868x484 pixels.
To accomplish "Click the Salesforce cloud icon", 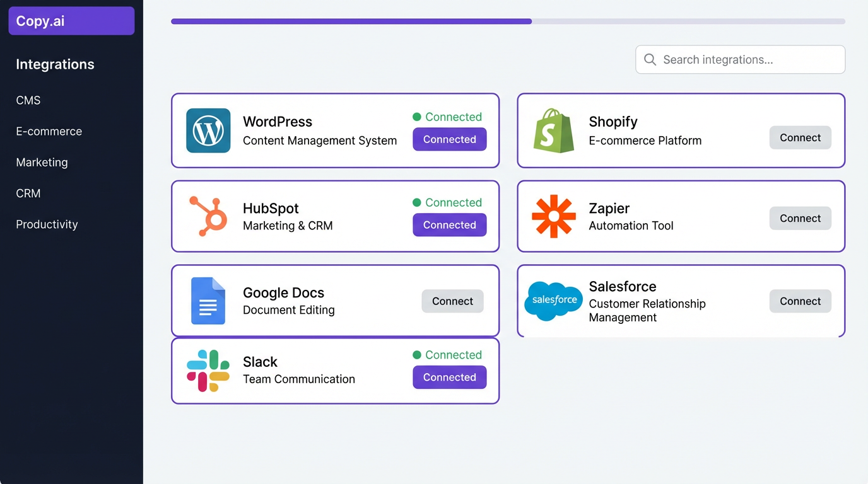I will tap(553, 301).
